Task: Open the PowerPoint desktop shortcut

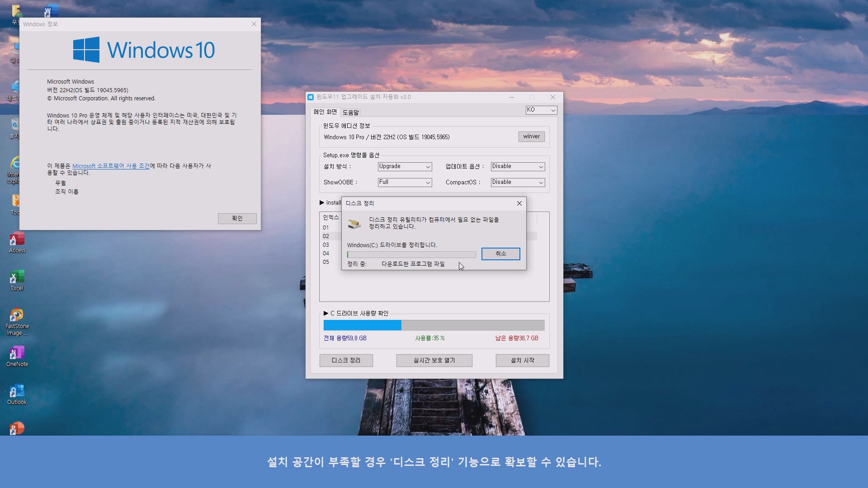Action: pos(17,428)
